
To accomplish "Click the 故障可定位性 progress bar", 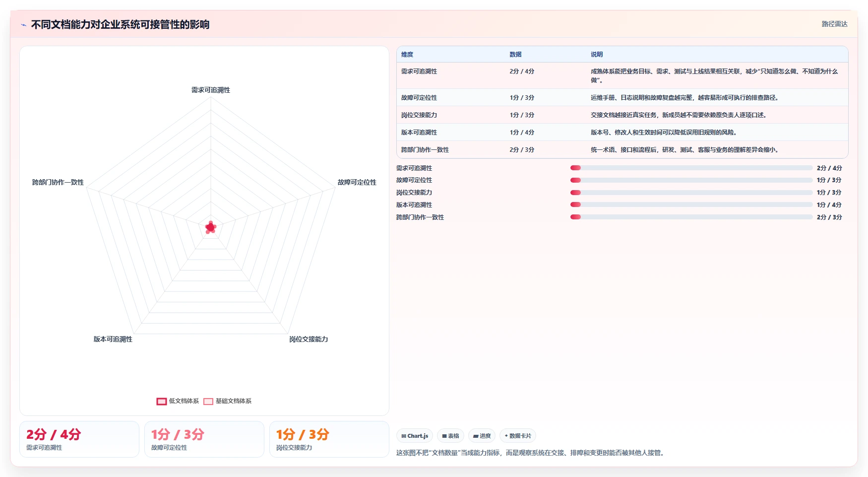I will tap(691, 180).
